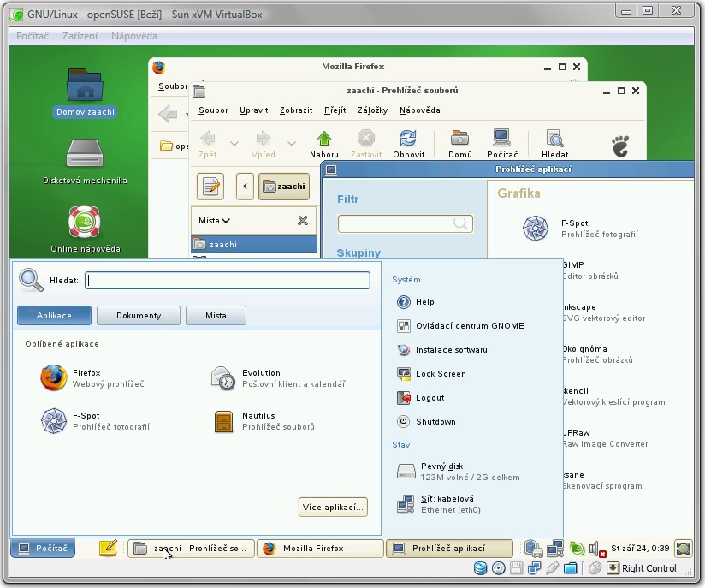Click Hledat search input field
This screenshot has width=705, height=588.
(228, 280)
